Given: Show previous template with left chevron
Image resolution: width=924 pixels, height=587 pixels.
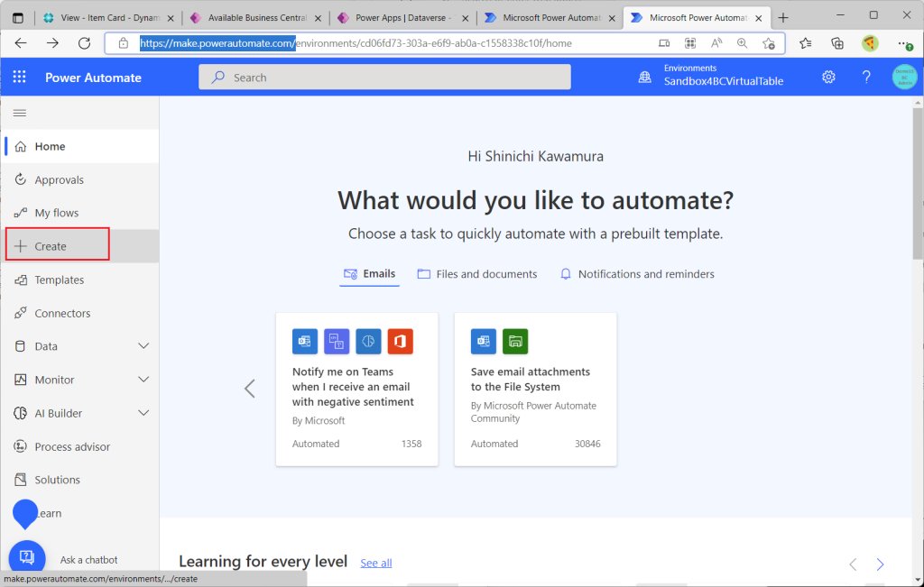Looking at the screenshot, I should click(x=250, y=389).
